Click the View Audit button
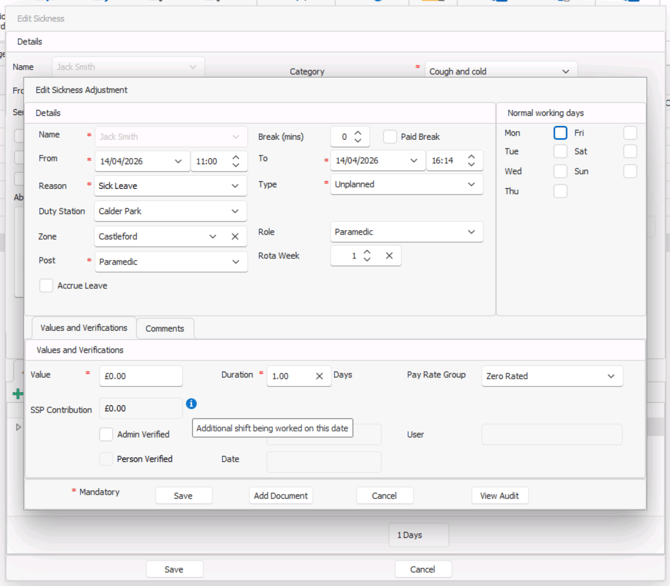Viewport: 670px width, 586px height. click(x=500, y=495)
